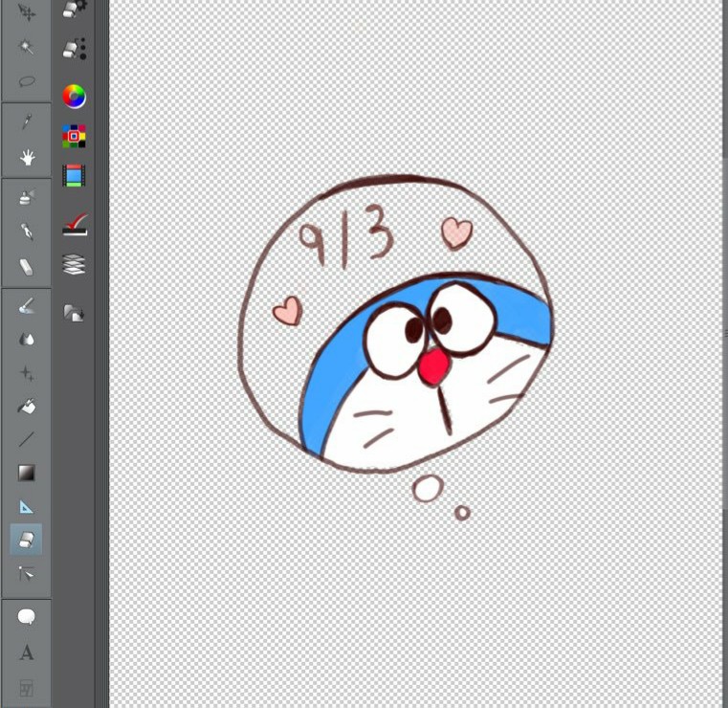Select the Blend droplet tool

pyautogui.click(x=27, y=340)
